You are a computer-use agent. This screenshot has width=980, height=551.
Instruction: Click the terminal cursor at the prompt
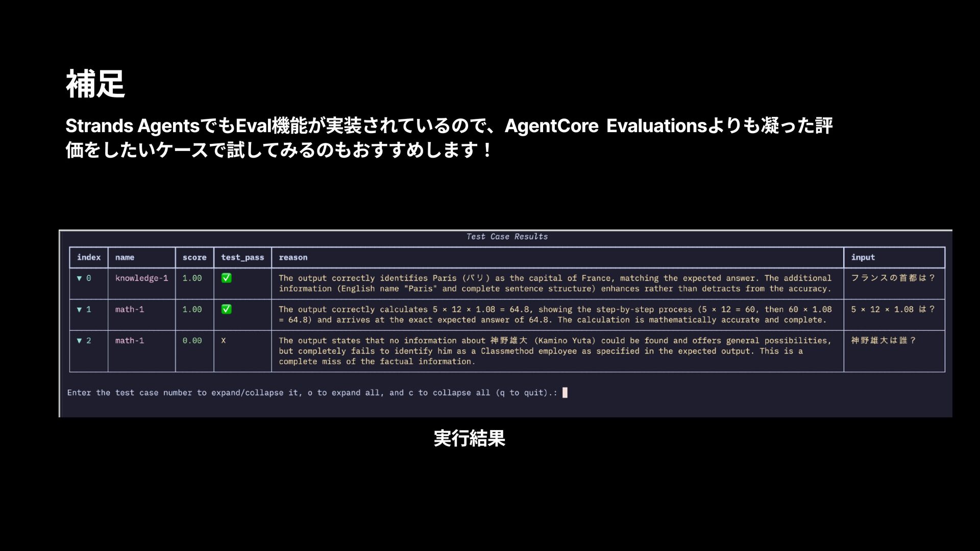pyautogui.click(x=565, y=392)
